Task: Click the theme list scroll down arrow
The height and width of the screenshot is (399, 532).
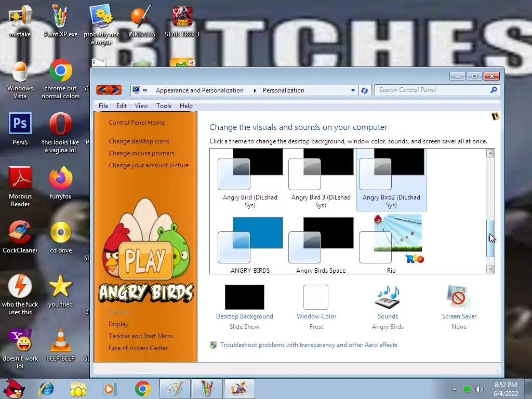Action: pos(490,269)
